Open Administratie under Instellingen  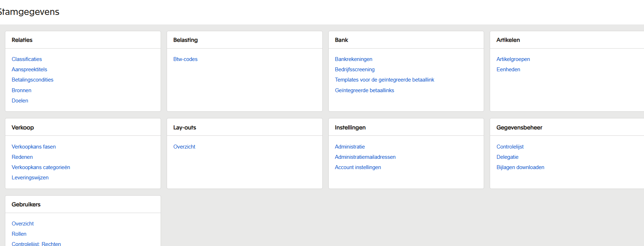click(x=350, y=147)
